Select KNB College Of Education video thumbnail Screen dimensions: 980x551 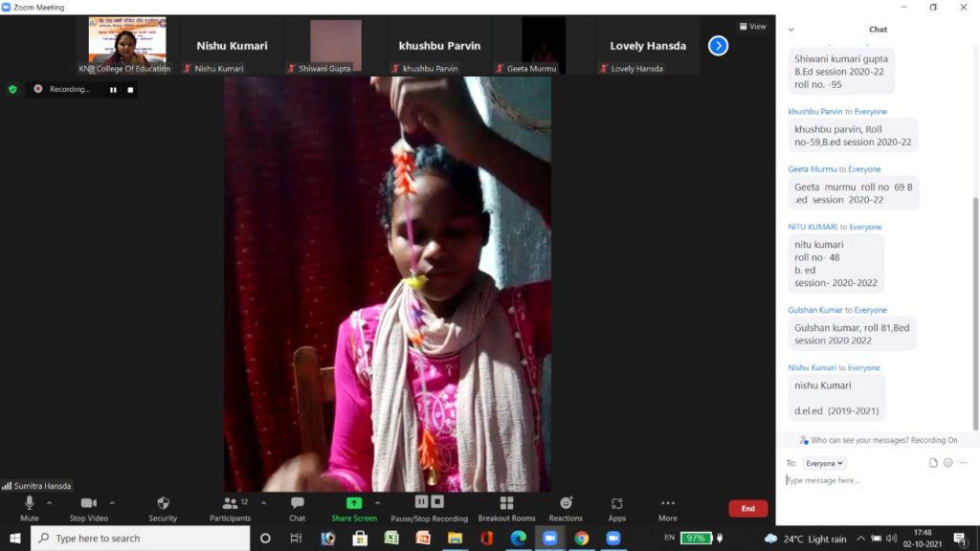pos(127,45)
